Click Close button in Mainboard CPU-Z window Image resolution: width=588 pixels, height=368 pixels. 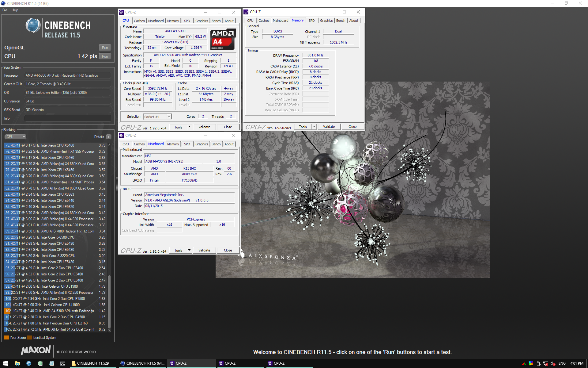[228, 250]
